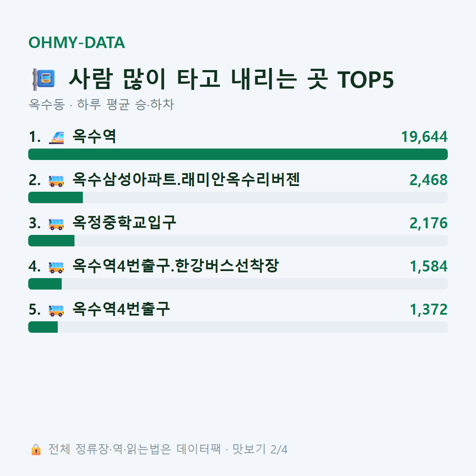The width and height of the screenshot is (476, 476).
Task: Click the 1,372 ridership value
Action: [x=428, y=310]
